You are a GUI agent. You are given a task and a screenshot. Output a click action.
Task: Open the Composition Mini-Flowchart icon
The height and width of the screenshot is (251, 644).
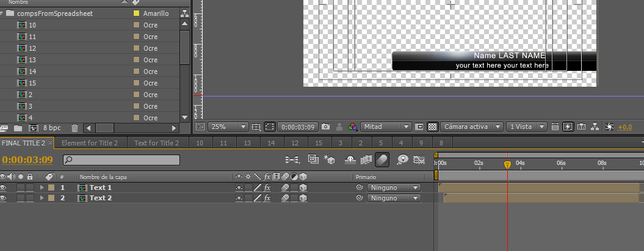(x=292, y=159)
